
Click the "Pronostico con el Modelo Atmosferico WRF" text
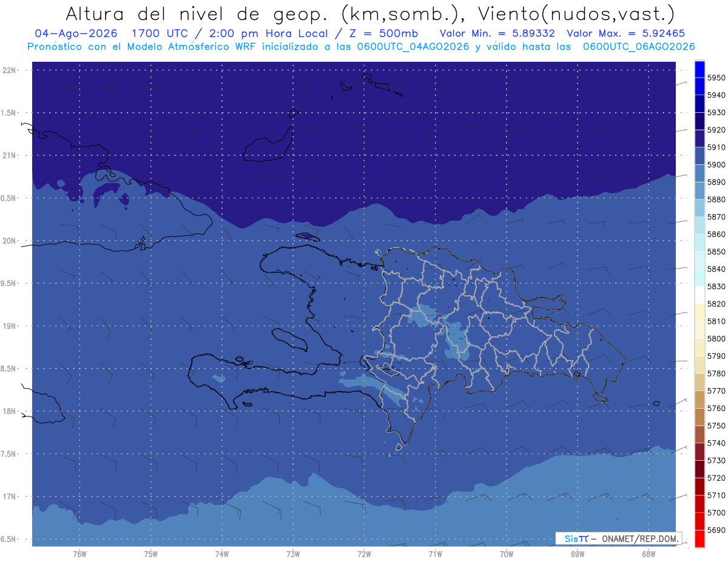coord(143,47)
